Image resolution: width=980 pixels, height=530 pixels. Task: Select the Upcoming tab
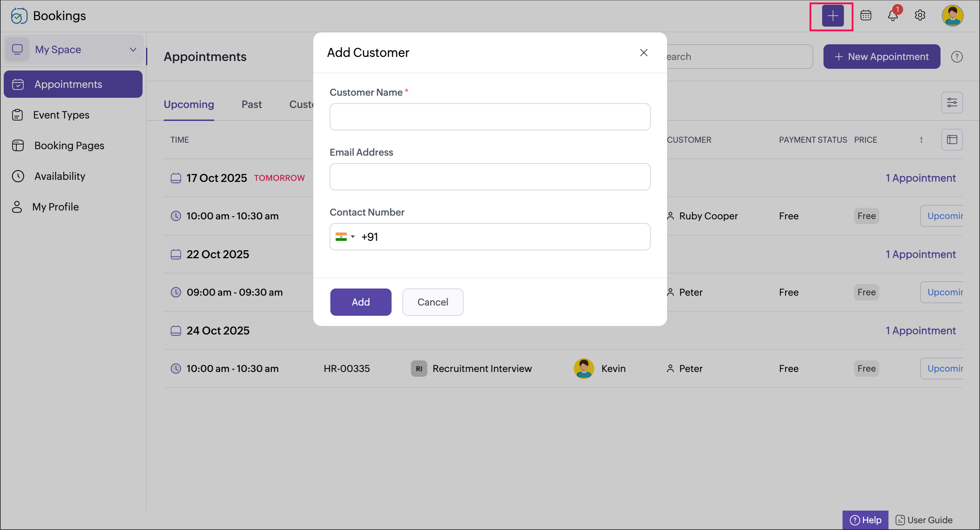[x=189, y=104]
